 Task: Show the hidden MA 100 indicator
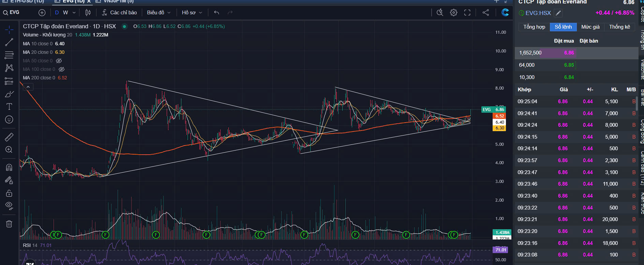tap(61, 69)
